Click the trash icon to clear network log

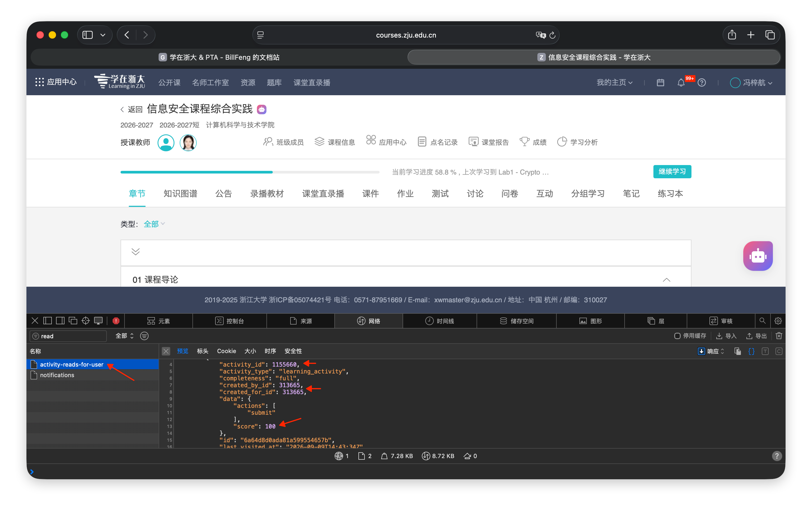[779, 336]
